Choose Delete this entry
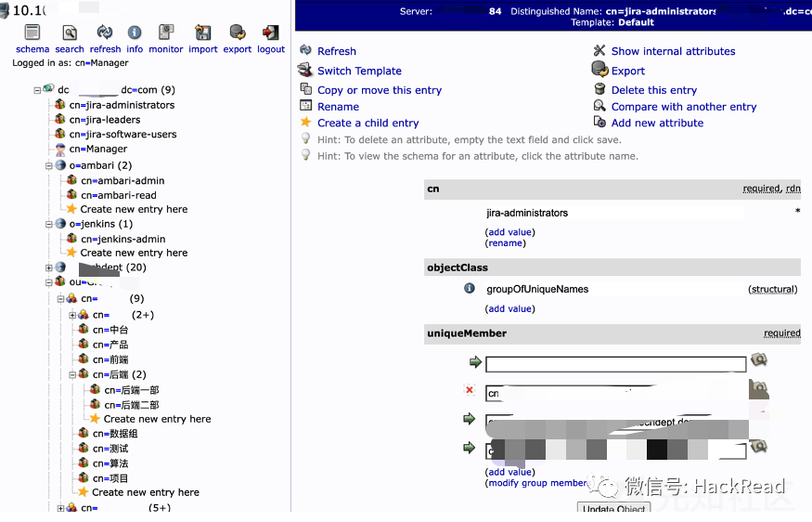Screen dimensions: 812x522 653,90
